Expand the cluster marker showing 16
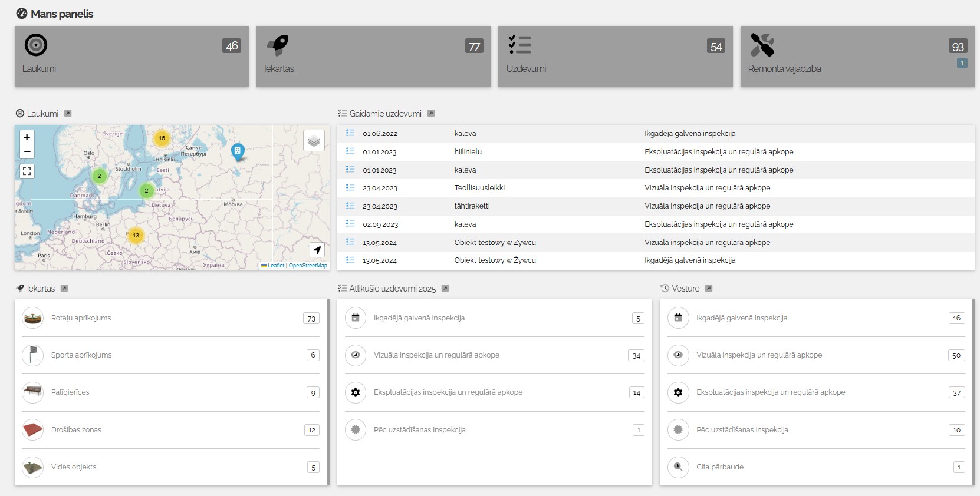980x496 pixels. point(162,138)
